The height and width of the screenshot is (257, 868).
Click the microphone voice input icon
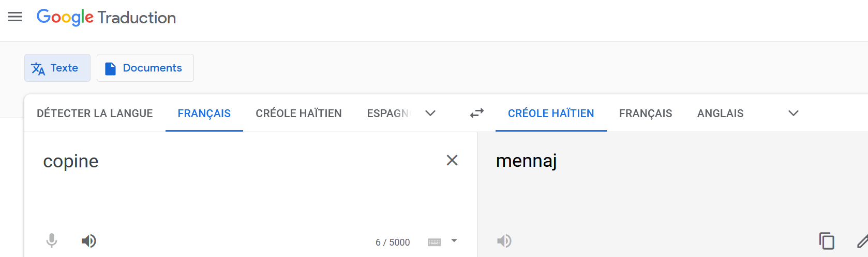(52, 241)
